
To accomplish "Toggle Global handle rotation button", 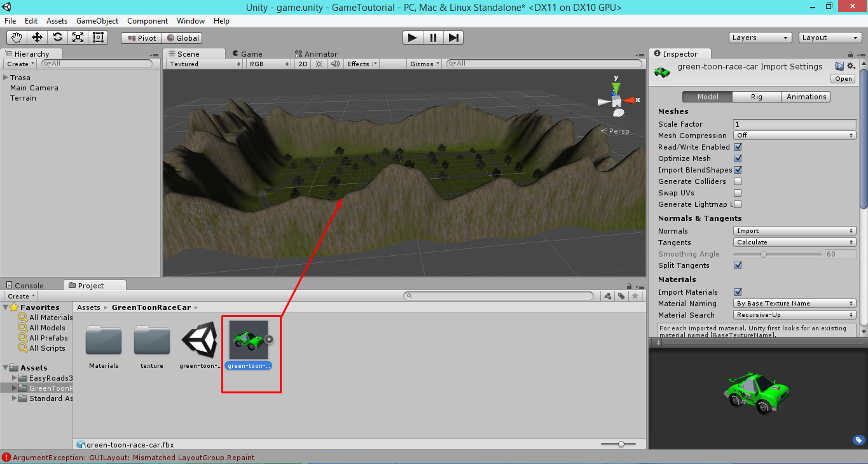I will [183, 38].
